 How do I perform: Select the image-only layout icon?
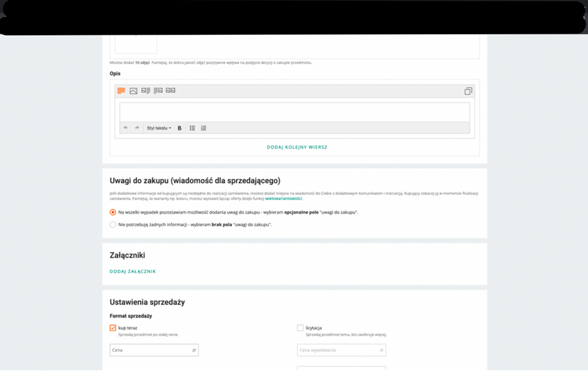[134, 91]
